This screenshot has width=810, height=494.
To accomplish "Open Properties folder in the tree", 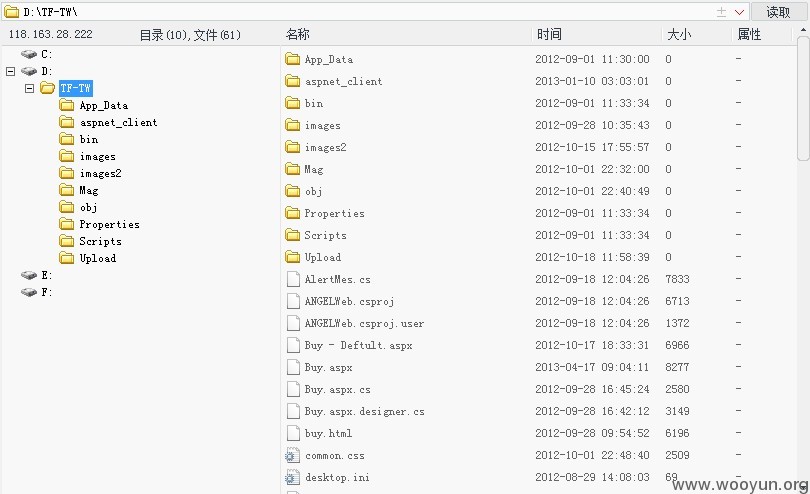I will 109,225.
